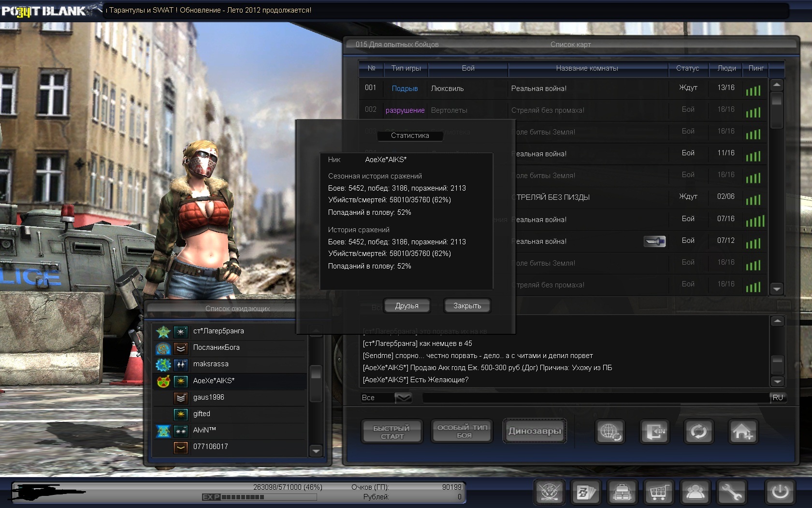Open the friends community icon
This screenshot has height=508, width=812.
pyautogui.click(x=695, y=493)
